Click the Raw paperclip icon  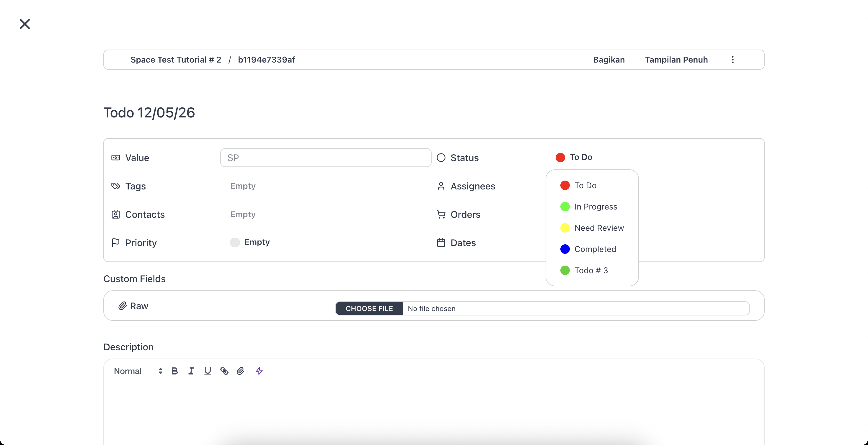[x=122, y=306]
